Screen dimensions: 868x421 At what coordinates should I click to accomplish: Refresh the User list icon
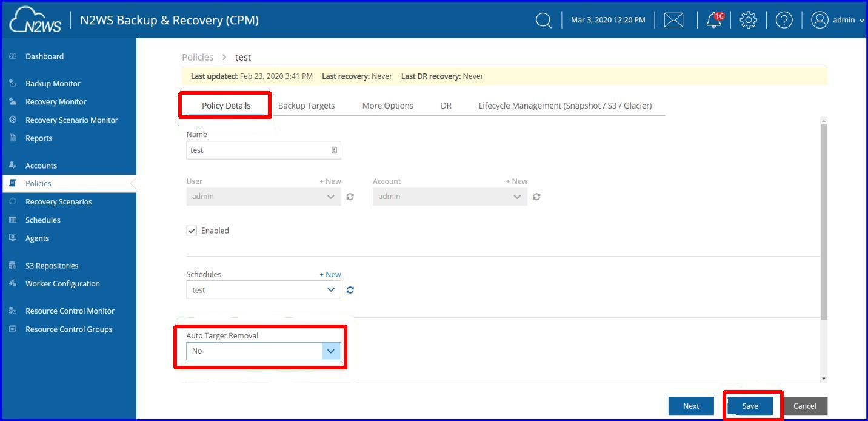pos(350,197)
